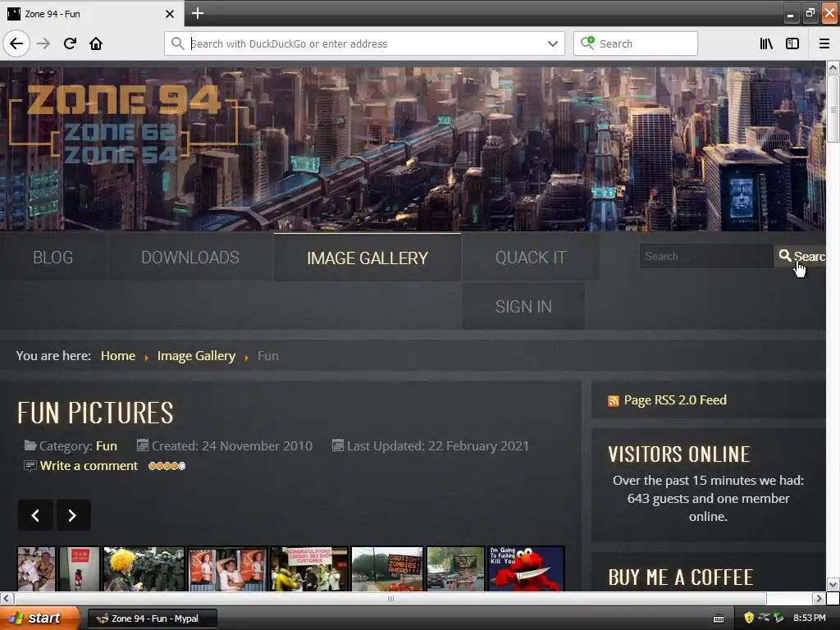This screenshot has width=840, height=630.
Task: Click the SIGN IN menu item
Action: pyautogui.click(x=523, y=307)
